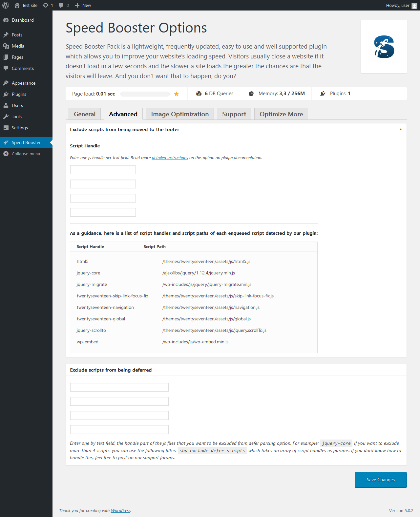
Task: Click the DB Queries gauge icon
Action: pyautogui.click(x=199, y=94)
